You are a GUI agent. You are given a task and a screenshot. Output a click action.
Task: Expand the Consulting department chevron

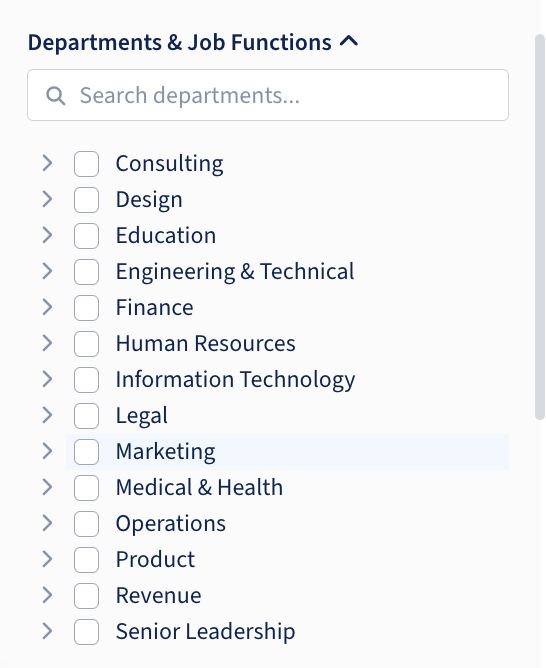coord(47,163)
